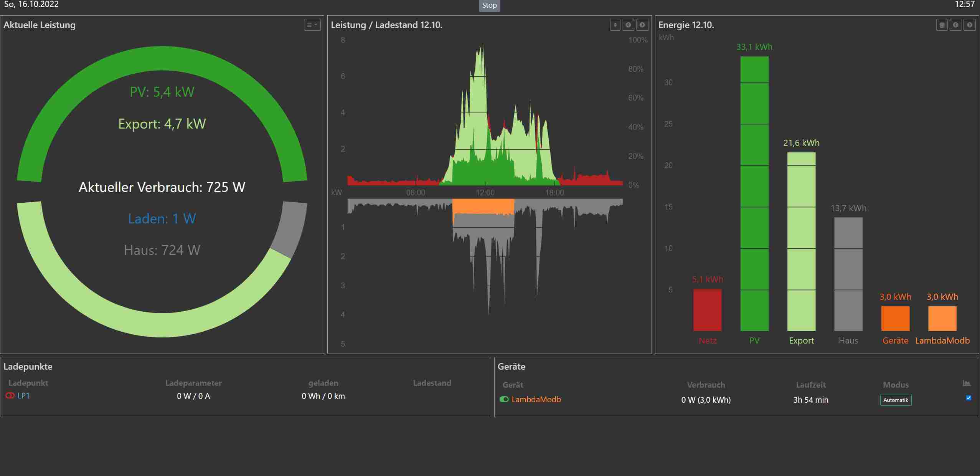Toggle the LP1 charge point switch

click(x=10, y=395)
